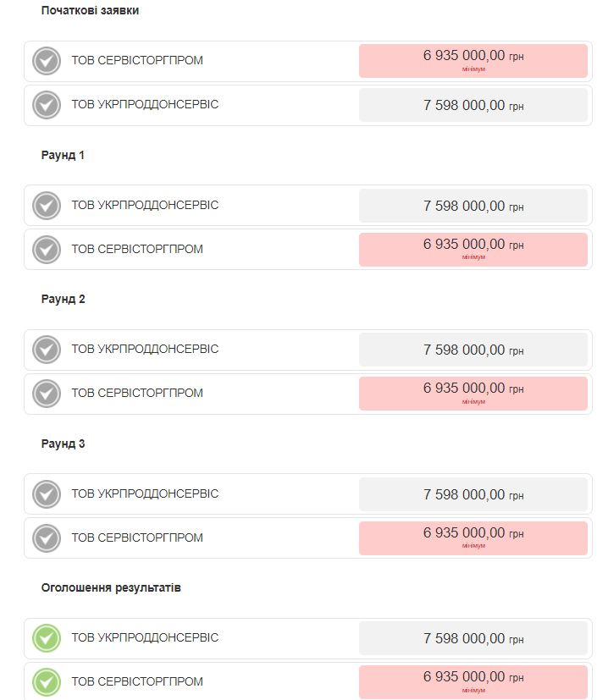Viewport: 597px width, 700px height.
Task: Click the ТОВ УКРПРОДДОНСЕРВІС name in Раунд 1
Action: (145, 205)
